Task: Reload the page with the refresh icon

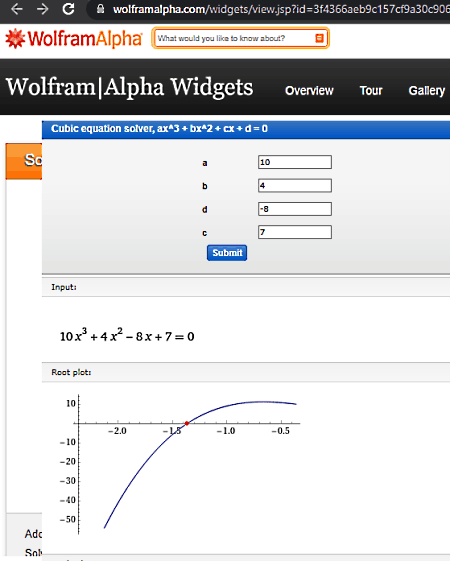Action: tap(68, 9)
